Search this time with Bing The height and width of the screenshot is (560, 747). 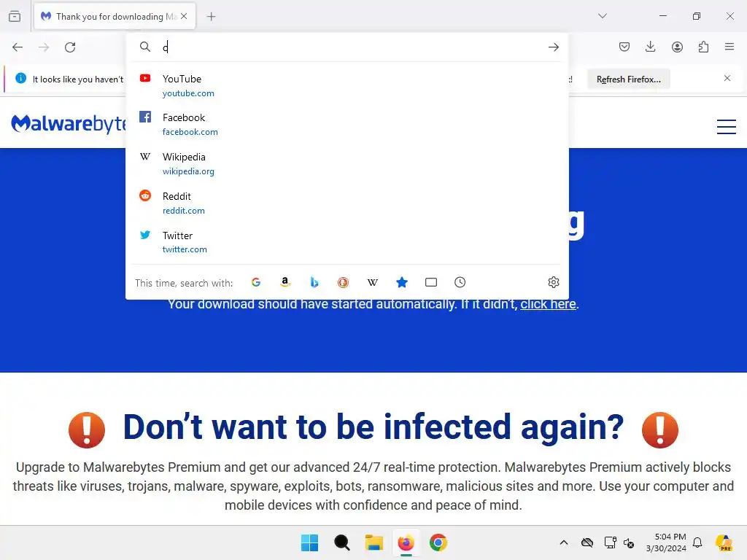click(x=314, y=282)
